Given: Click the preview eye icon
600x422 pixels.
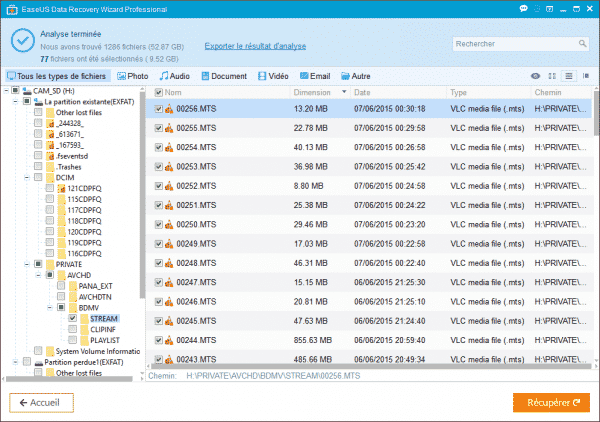Looking at the screenshot, I should coord(535,76).
